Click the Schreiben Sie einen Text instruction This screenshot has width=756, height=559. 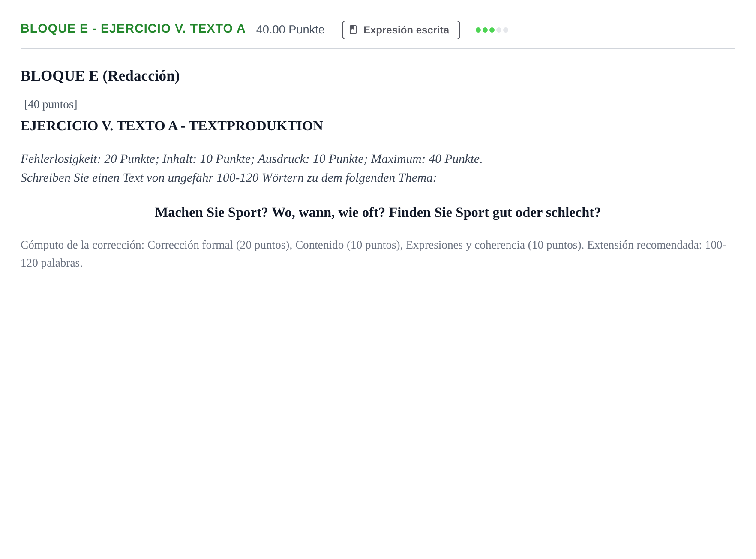click(228, 178)
